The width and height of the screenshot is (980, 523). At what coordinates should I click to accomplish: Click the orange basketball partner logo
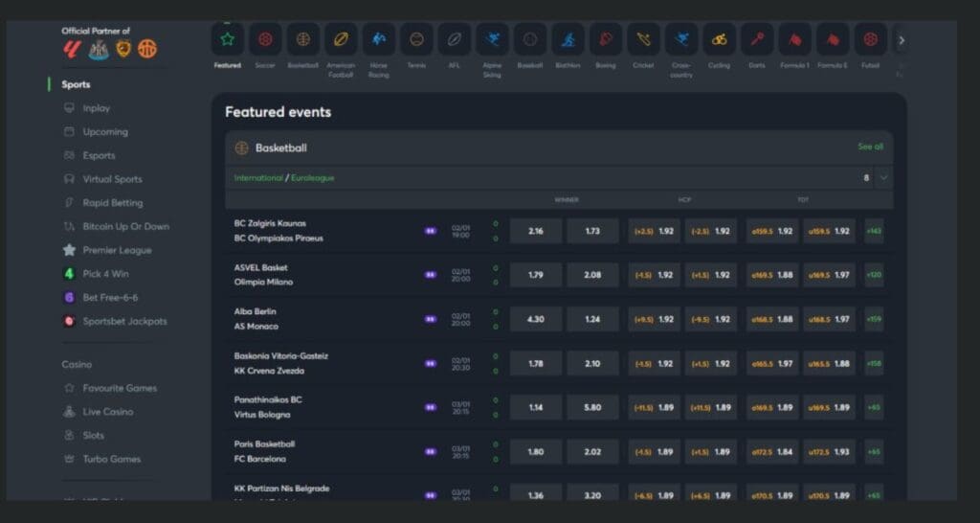coord(147,49)
